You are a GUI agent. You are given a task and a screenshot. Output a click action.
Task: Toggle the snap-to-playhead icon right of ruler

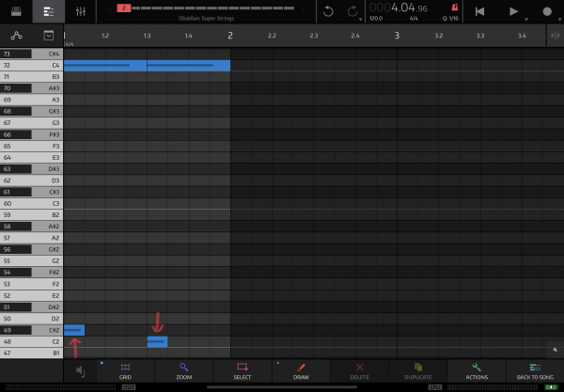click(x=556, y=35)
